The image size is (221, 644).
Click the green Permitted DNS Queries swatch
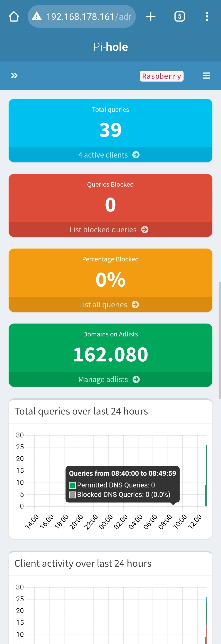[72, 485]
